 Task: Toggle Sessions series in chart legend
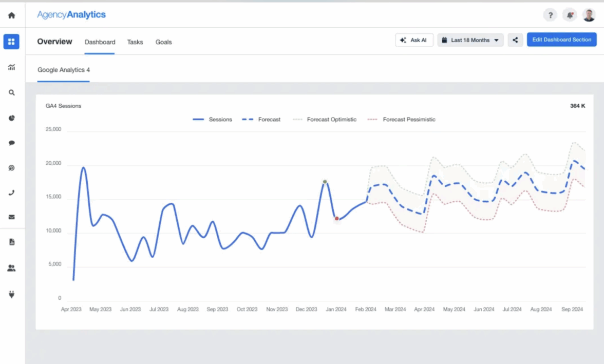pos(212,120)
